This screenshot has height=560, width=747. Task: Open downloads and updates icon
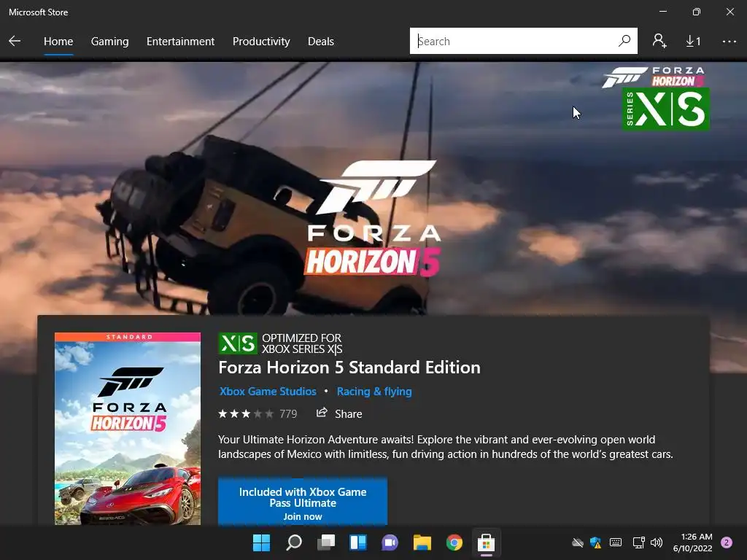(693, 42)
